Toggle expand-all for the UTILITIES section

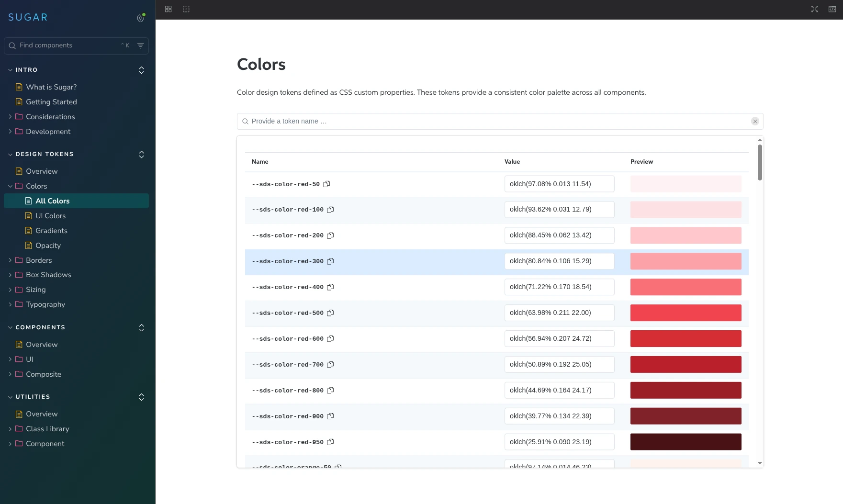142,397
